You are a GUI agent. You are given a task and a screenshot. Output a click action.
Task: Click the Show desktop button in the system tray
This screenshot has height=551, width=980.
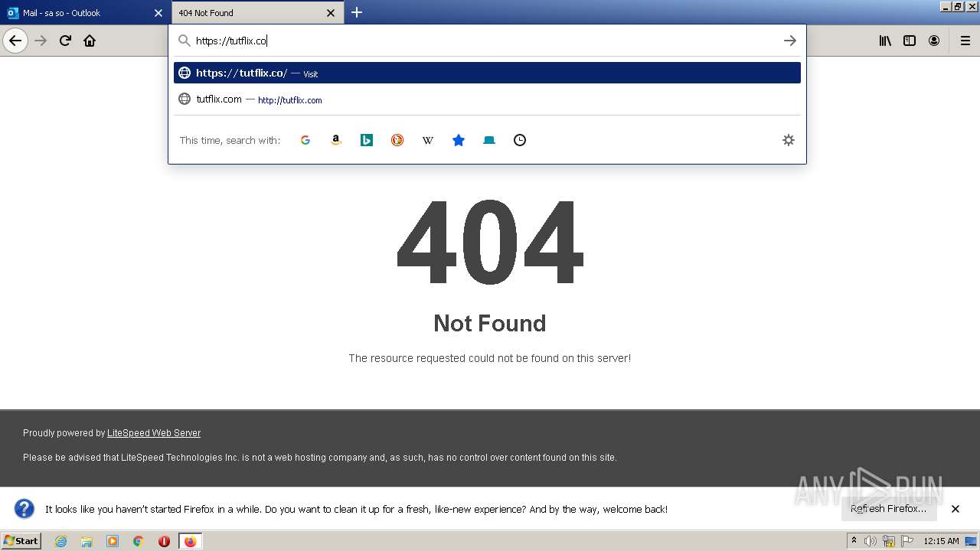click(x=971, y=541)
